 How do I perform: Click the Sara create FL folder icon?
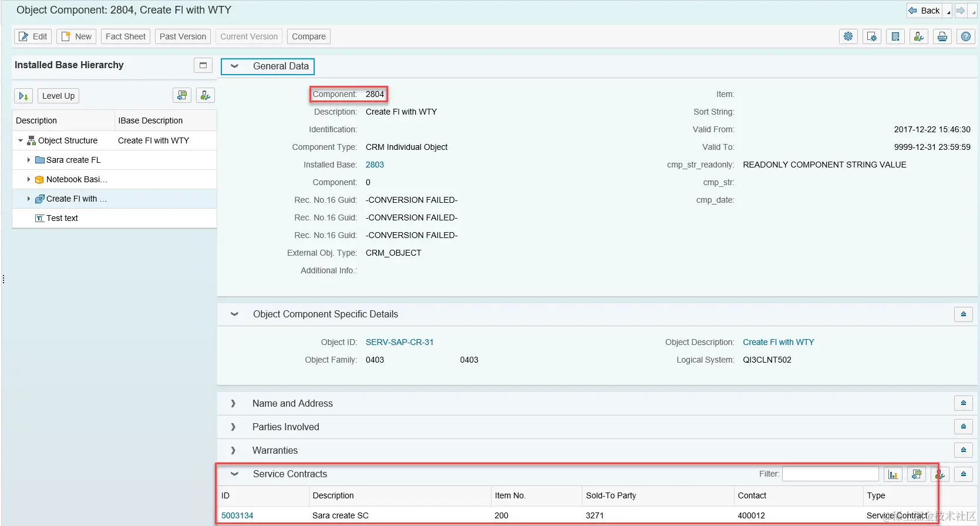[x=40, y=160]
